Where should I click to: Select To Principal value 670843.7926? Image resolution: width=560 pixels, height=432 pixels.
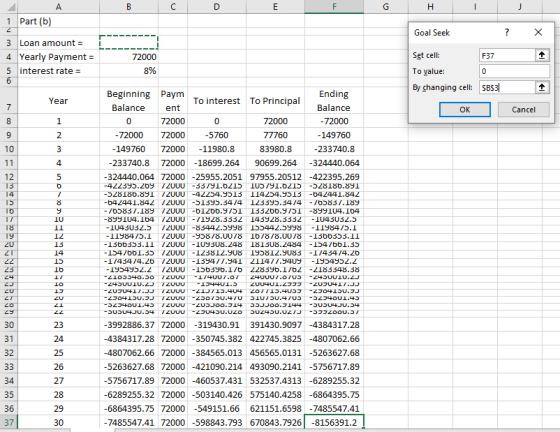(x=275, y=422)
